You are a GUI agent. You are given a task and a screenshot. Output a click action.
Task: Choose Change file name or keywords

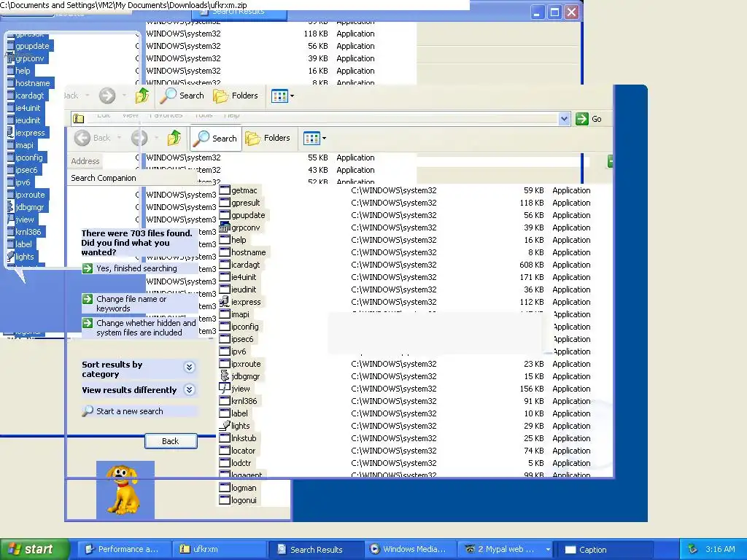(x=131, y=304)
